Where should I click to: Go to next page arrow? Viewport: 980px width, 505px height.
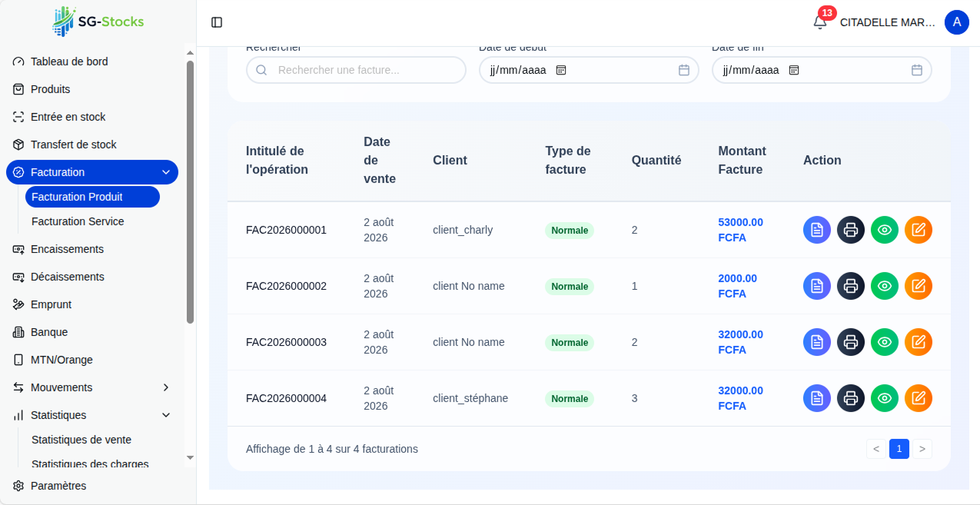pos(922,449)
